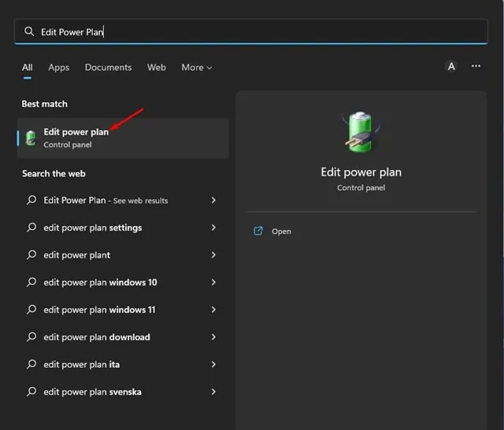Open the More dropdown filter

(197, 68)
